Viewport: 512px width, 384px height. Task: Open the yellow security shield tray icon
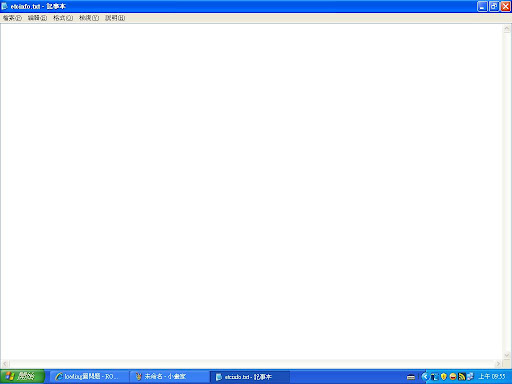click(x=443, y=377)
